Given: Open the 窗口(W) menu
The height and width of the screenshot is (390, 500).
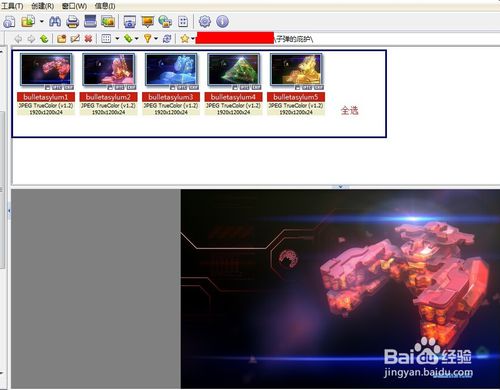Looking at the screenshot, I should 74,6.
